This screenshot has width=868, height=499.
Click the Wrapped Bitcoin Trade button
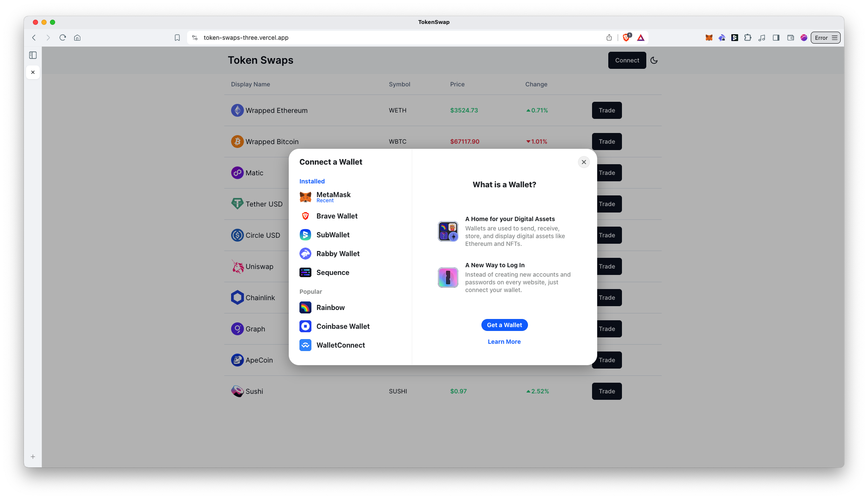[x=607, y=142]
